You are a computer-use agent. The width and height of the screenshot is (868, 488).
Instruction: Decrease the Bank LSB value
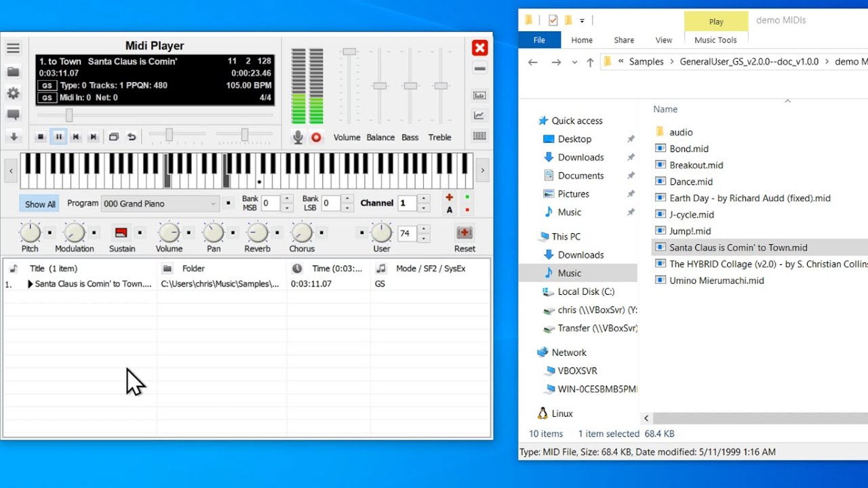347,207
